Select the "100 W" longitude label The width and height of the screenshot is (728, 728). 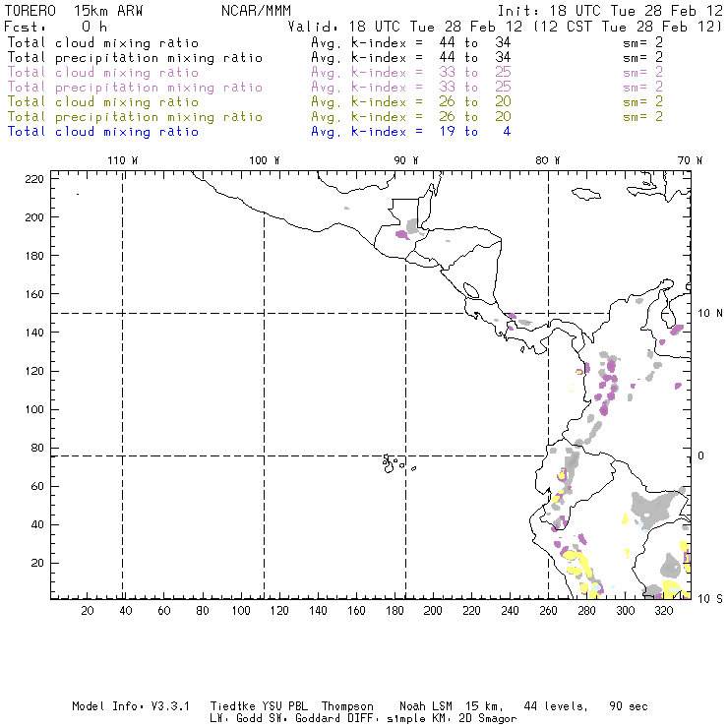pos(265,160)
